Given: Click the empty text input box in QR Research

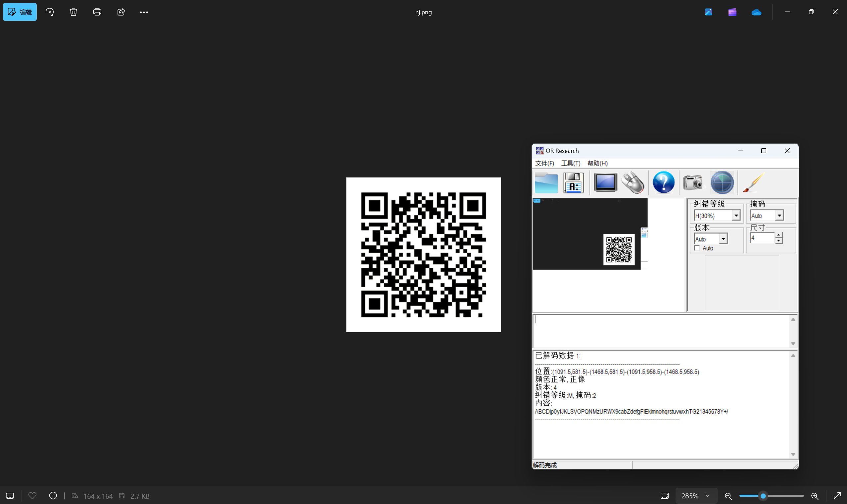Looking at the screenshot, I should 661,332.
